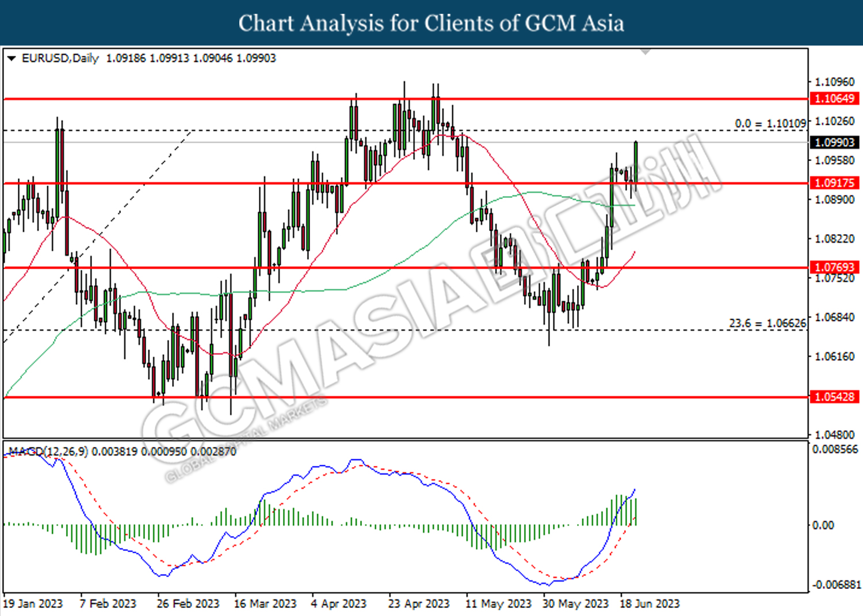
Task: Click the 30 May 2023 date label
Action: [x=575, y=603]
